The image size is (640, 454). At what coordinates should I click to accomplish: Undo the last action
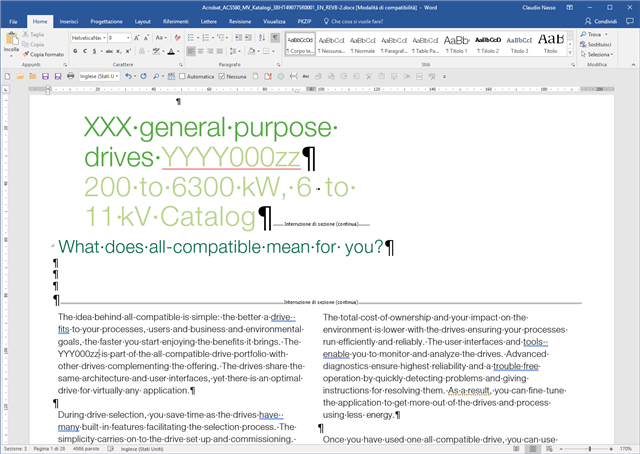tap(128, 76)
